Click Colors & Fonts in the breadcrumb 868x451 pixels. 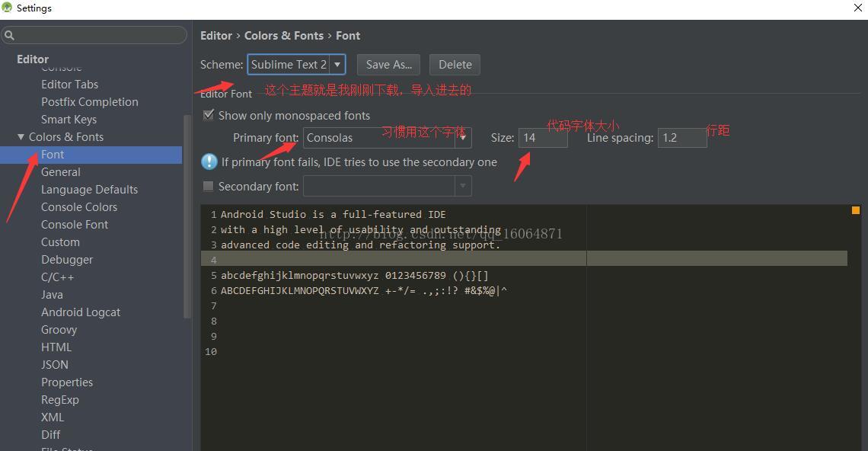point(284,36)
